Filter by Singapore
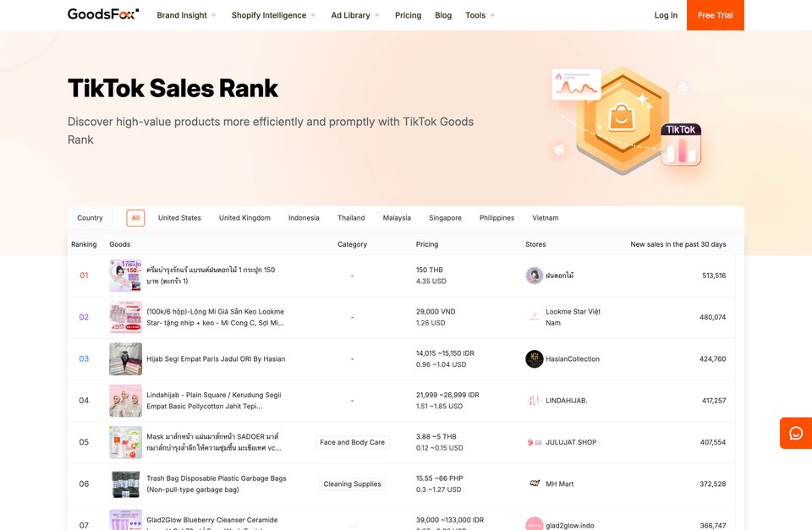Image resolution: width=812 pixels, height=530 pixels. click(446, 218)
